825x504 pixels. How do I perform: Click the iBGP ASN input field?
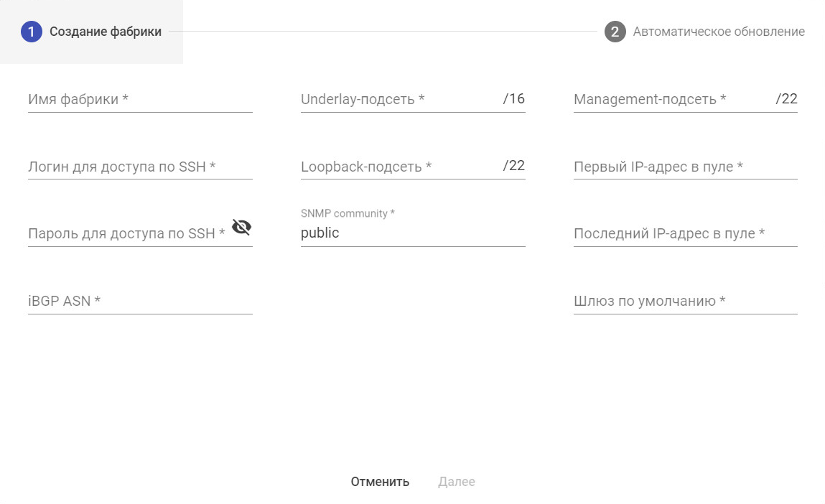tap(140, 301)
